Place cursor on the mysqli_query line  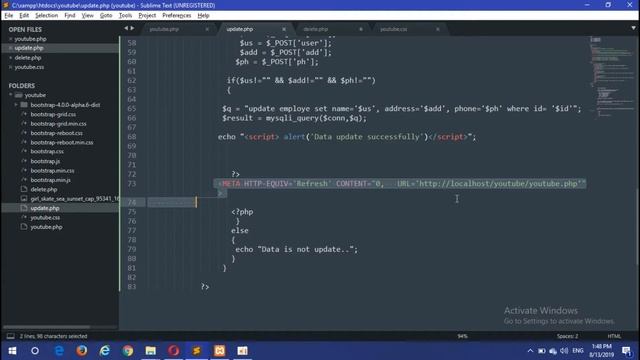(294, 118)
